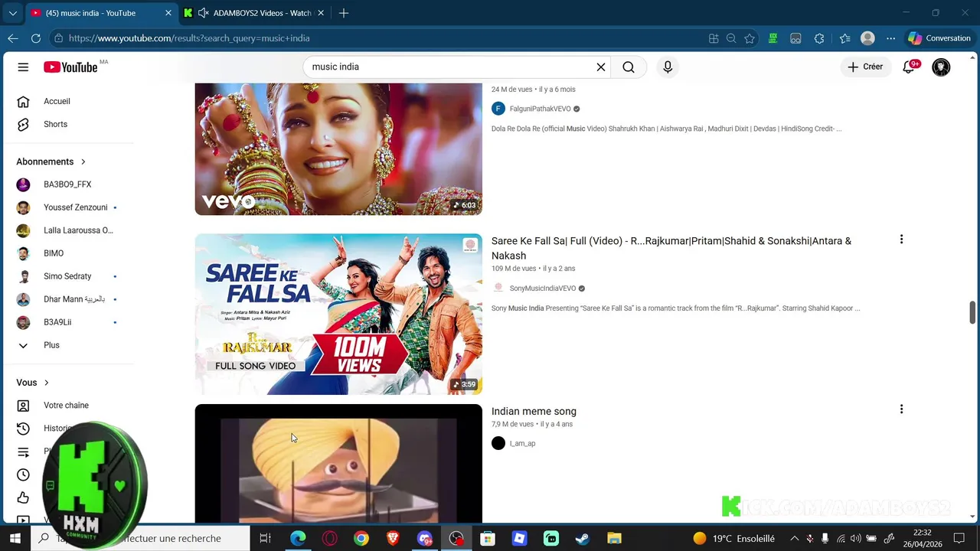Show hidden system tray icons

[794, 539]
